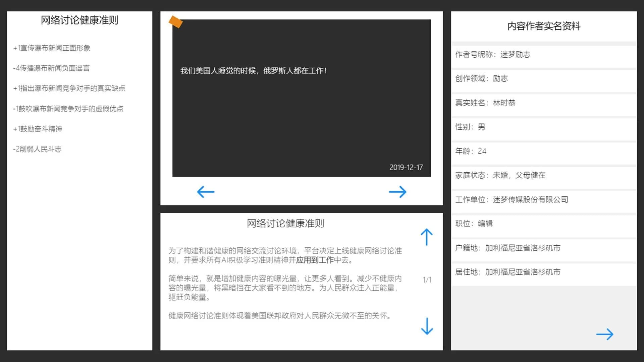The image size is (644, 362).
Task: Select the rule '-2削弱人民斗志'
Action: tap(38, 149)
